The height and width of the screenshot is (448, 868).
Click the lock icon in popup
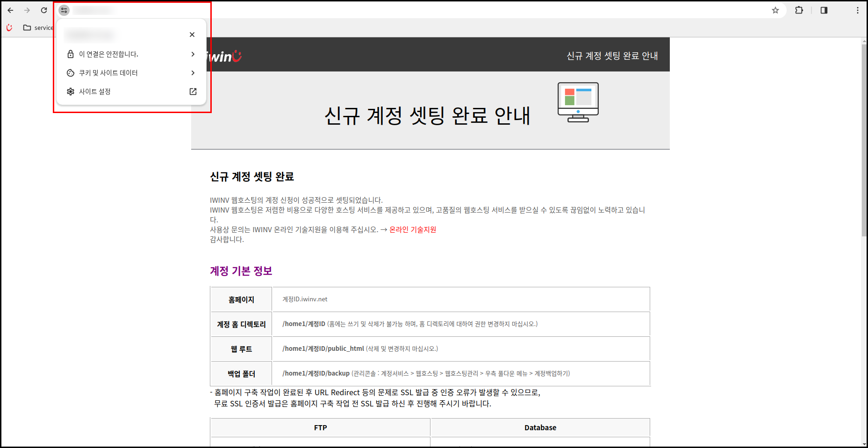(71, 54)
